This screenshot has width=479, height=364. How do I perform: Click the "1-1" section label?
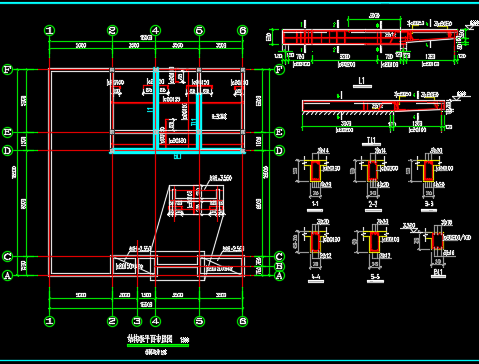315,204
